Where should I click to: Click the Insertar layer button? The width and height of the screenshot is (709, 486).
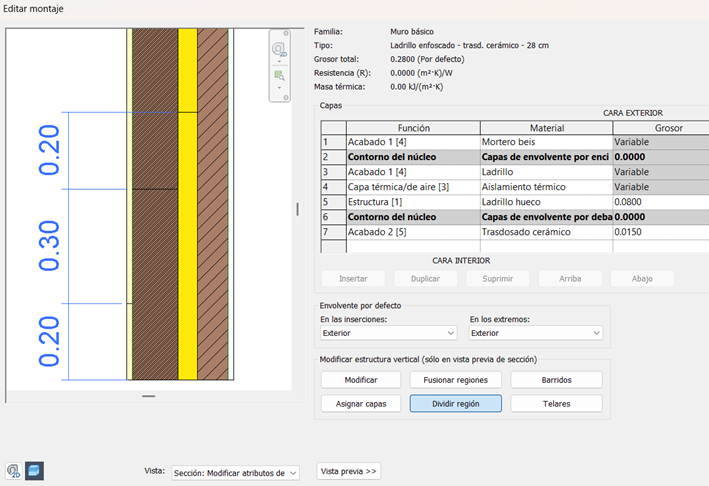coord(353,278)
